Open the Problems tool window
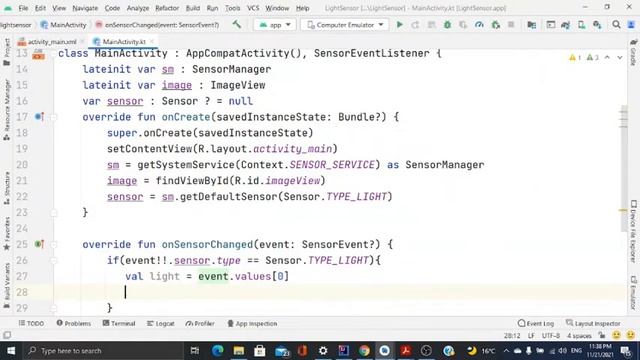This screenshot has height=360, width=640. [74, 323]
